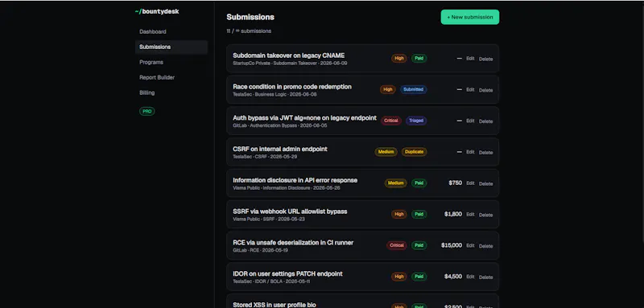This screenshot has width=644, height=308.
Task: Click the PRO plan badge
Action: 147,111
